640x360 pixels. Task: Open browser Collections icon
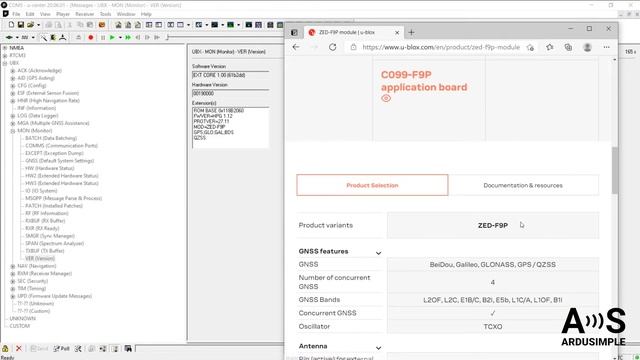(x=568, y=47)
